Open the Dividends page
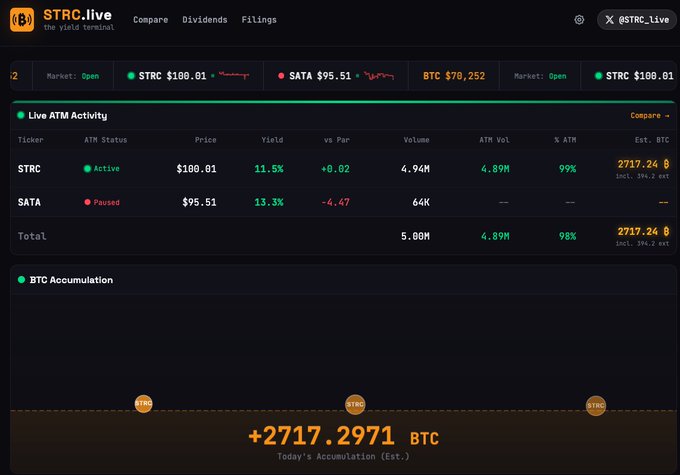 pos(205,20)
